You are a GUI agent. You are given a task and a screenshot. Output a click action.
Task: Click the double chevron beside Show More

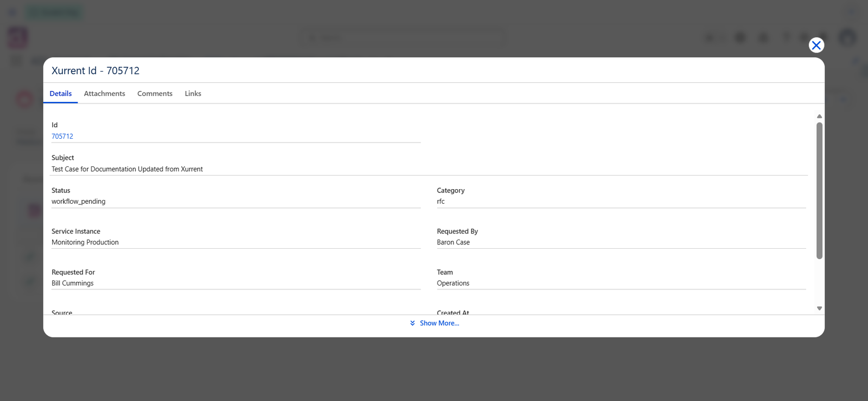click(x=412, y=323)
